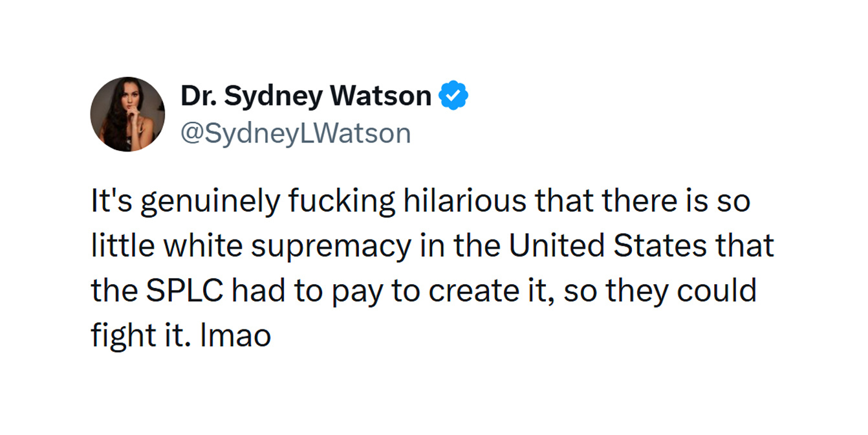868x435 pixels.
Task: Click the tweet body text
Action: click(432, 269)
